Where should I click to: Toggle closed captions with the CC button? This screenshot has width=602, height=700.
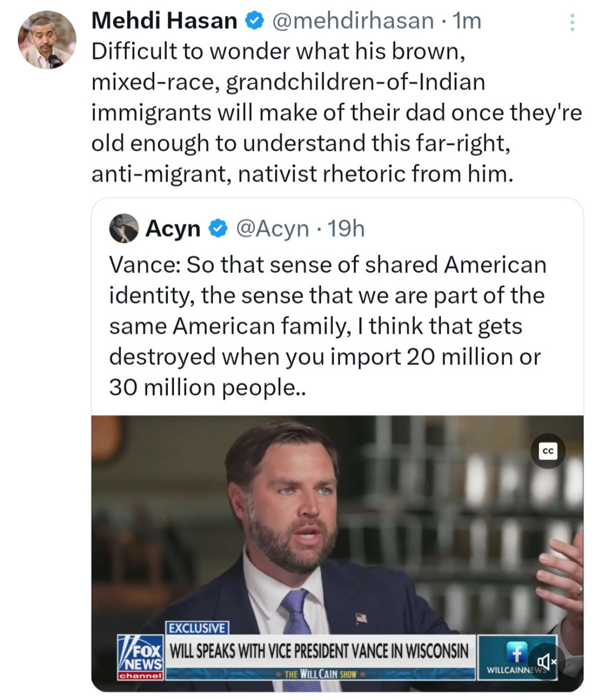pos(548,451)
